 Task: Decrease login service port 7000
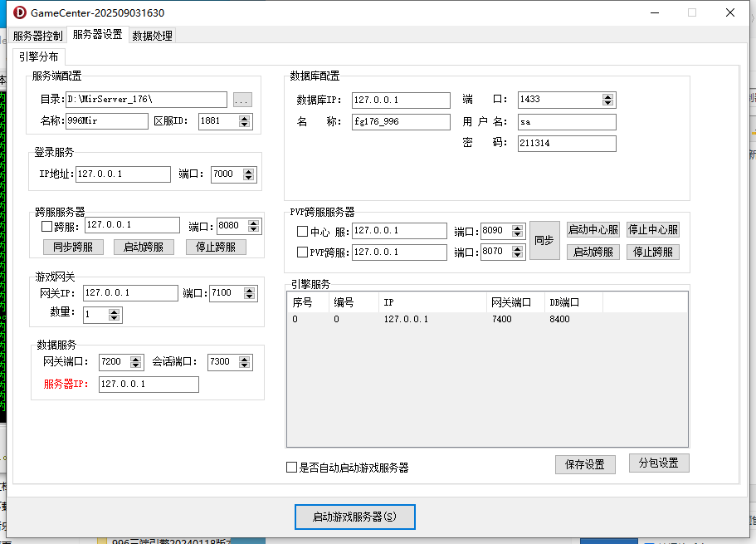tap(248, 178)
